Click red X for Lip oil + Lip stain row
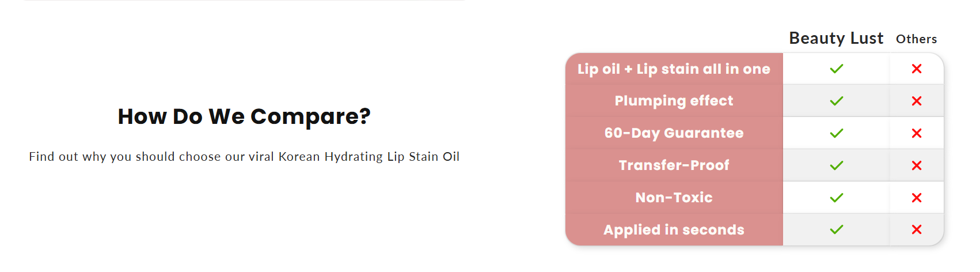Image resolution: width=980 pixels, height=272 pixels. click(x=917, y=69)
